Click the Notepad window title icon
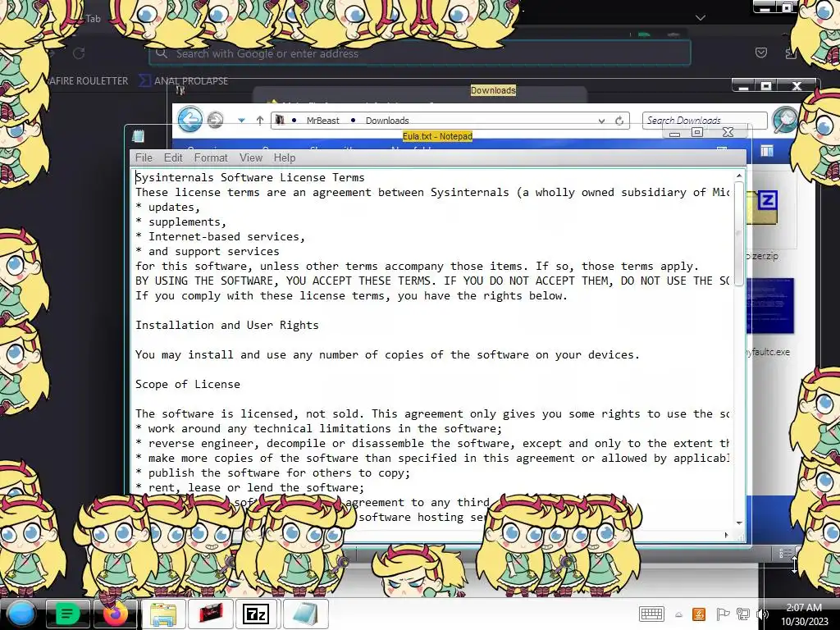The width and height of the screenshot is (840, 630). (x=138, y=136)
